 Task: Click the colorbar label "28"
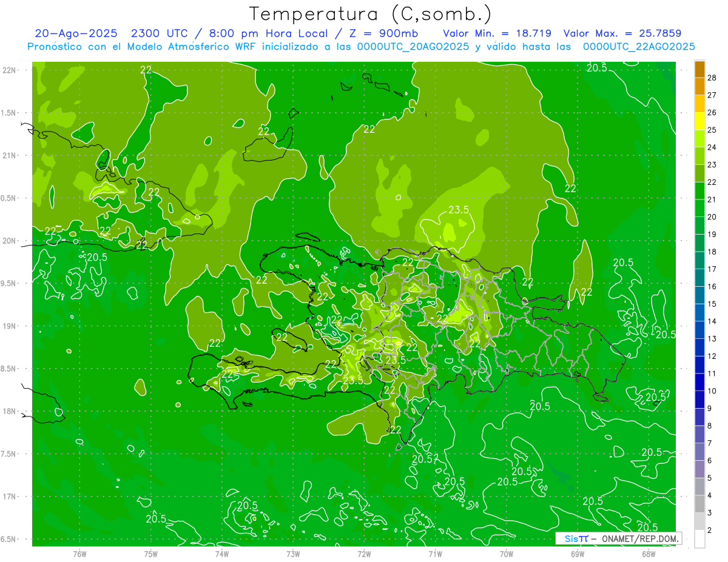(712, 78)
